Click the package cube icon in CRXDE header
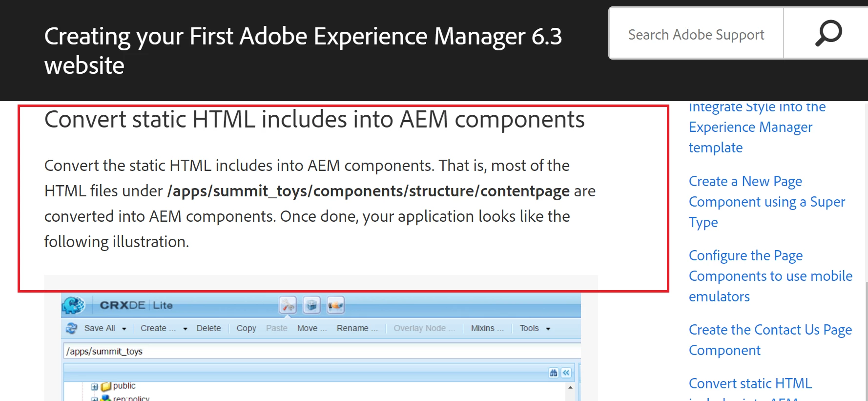868x401 pixels. (311, 305)
